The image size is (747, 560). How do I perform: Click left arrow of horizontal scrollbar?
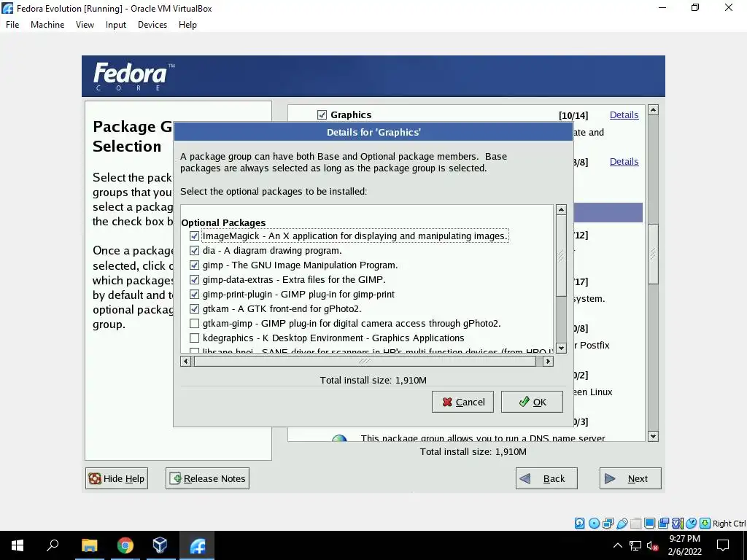pos(186,362)
